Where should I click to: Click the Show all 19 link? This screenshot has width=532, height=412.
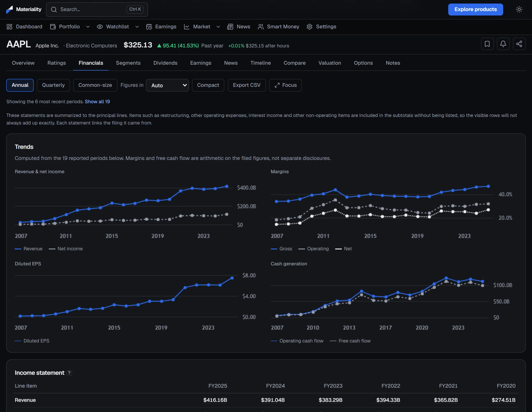97,101
